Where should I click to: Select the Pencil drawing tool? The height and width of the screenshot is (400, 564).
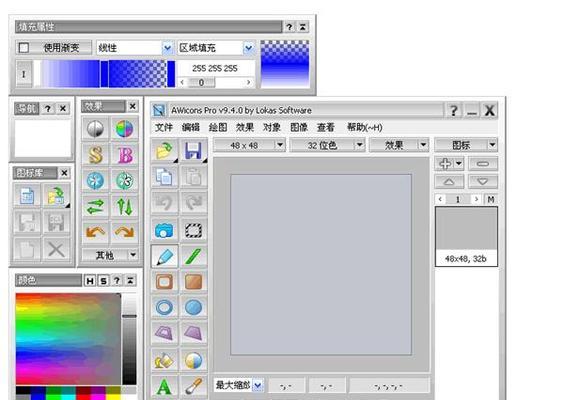pos(164,256)
